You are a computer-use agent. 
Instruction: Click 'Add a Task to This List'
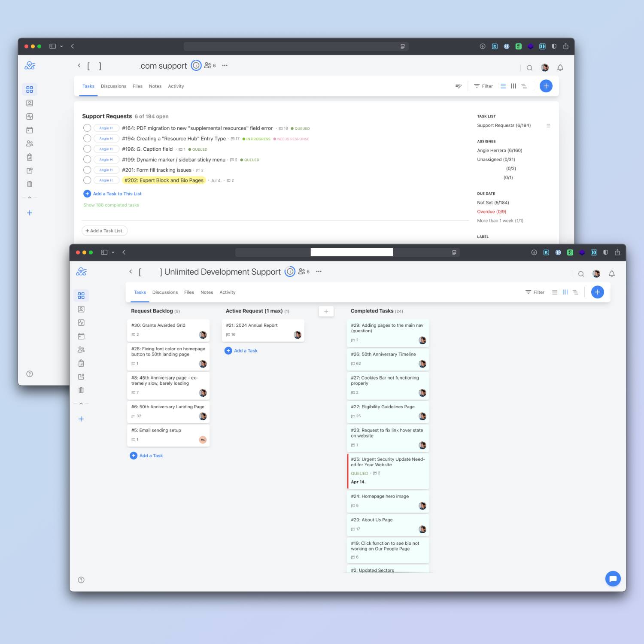[x=117, y=194]
